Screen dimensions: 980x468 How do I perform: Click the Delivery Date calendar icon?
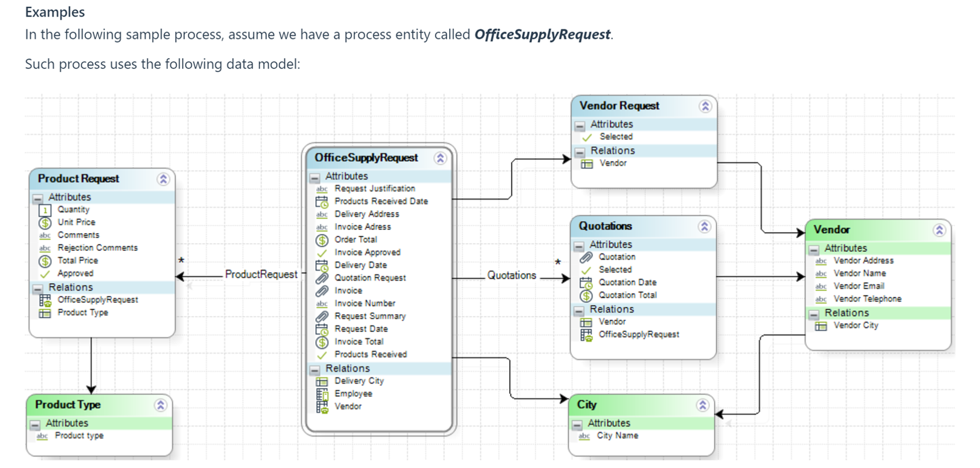tap(322, 266)
